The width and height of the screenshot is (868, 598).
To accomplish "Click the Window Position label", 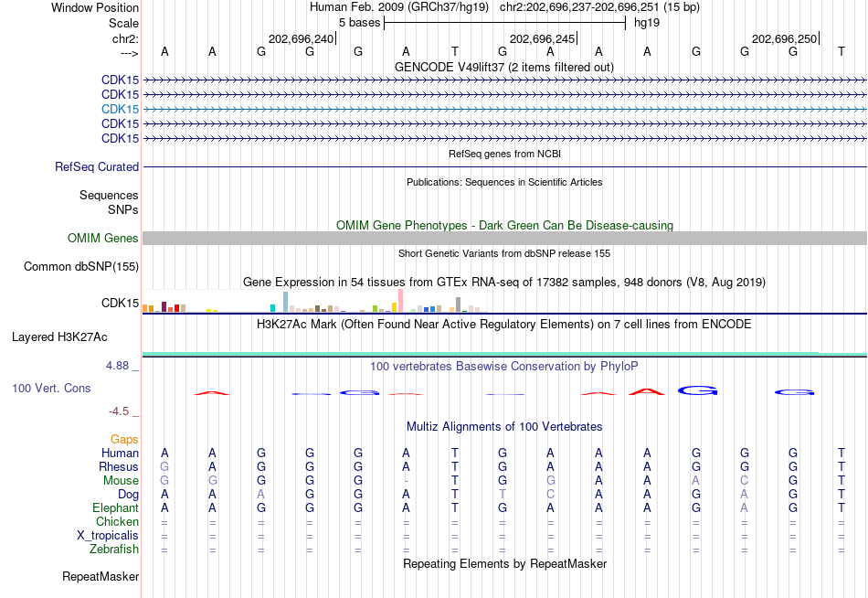I will (95, 7).
